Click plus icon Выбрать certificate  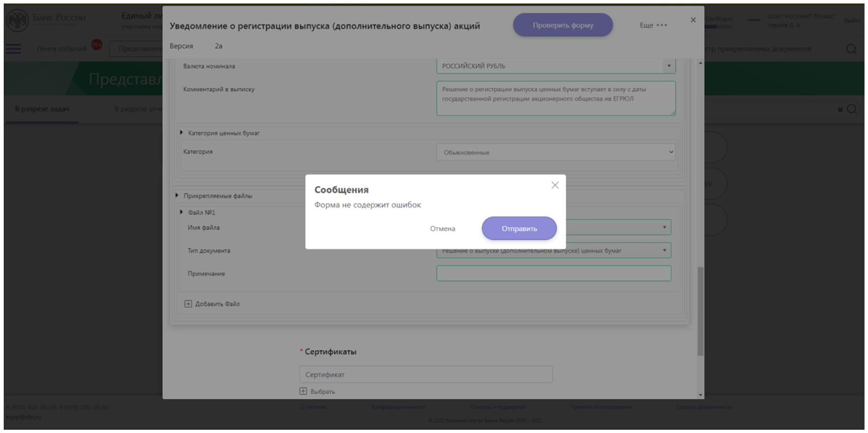click(x=303, y=391)
